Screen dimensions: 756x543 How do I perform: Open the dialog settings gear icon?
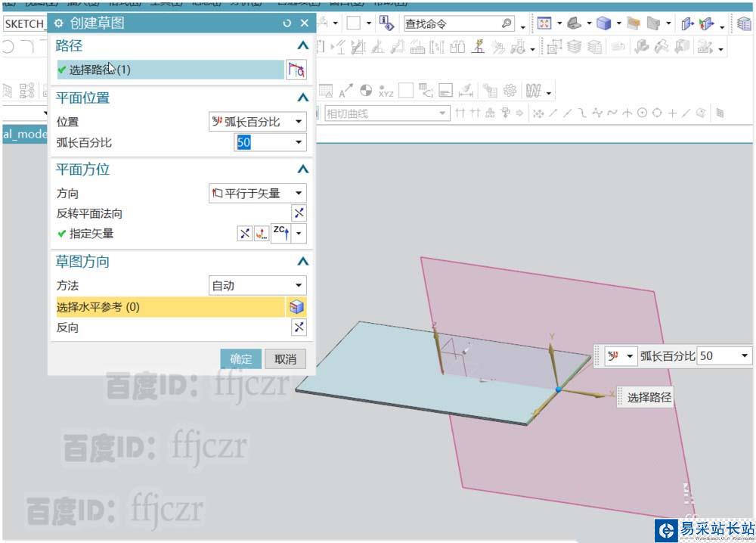coord(59,23)
